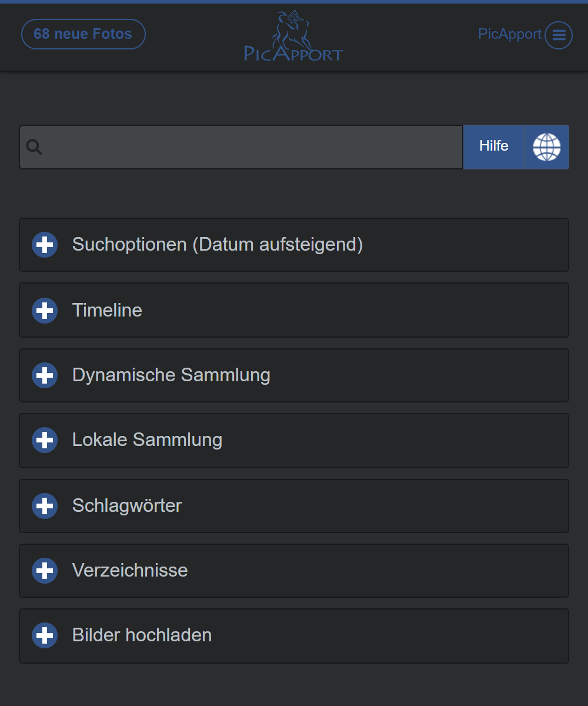Click the magnifier icon in search bar

point(34,147)
